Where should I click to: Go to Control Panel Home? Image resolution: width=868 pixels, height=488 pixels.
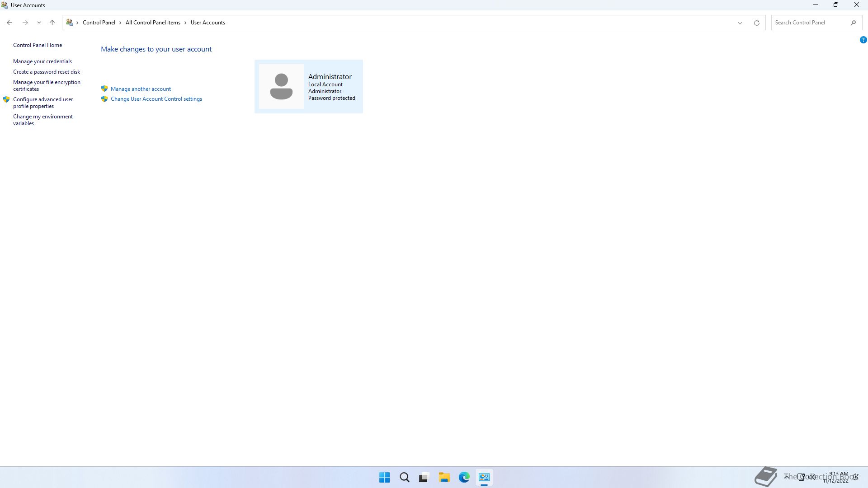pyautogui.click(x=38, y=45)
